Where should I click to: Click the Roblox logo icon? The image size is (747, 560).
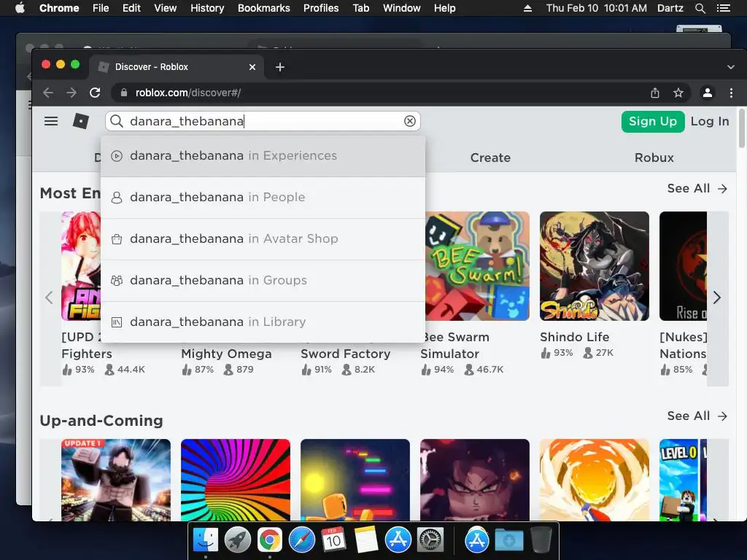pos(81,122)
